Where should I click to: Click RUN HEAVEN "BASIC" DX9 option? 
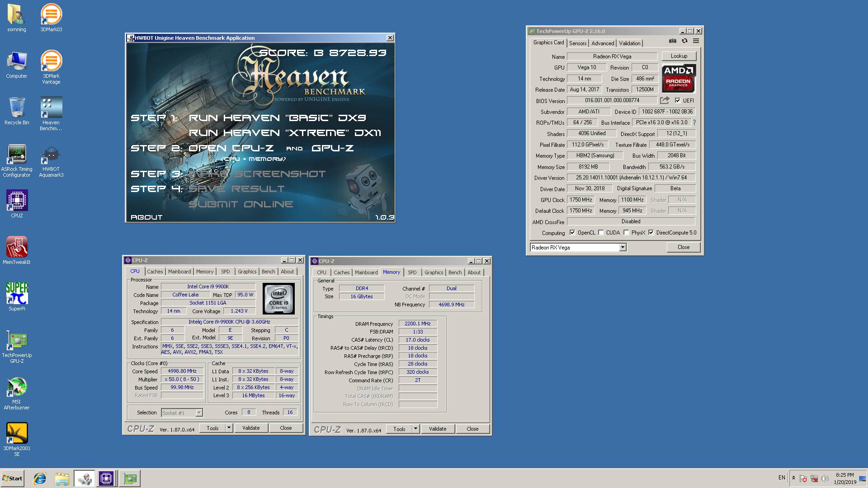coord(277,118)
